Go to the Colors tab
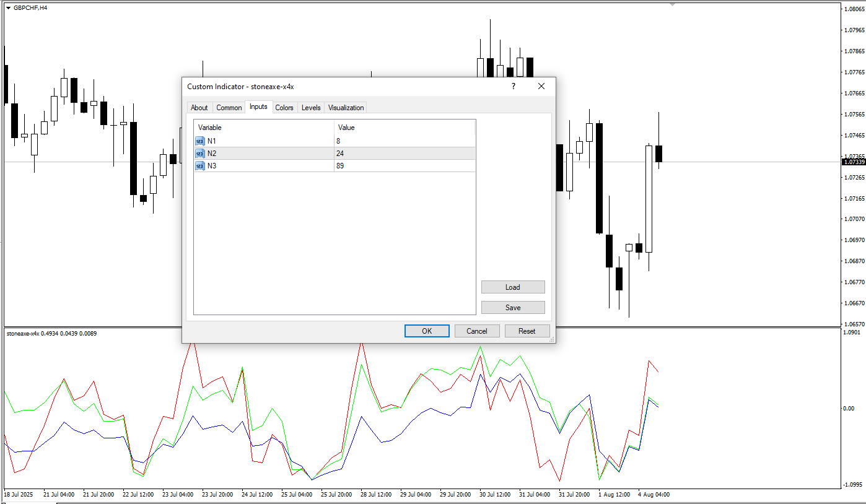The height and width of the screenshot is (504, 866). (x=284, y=108)
